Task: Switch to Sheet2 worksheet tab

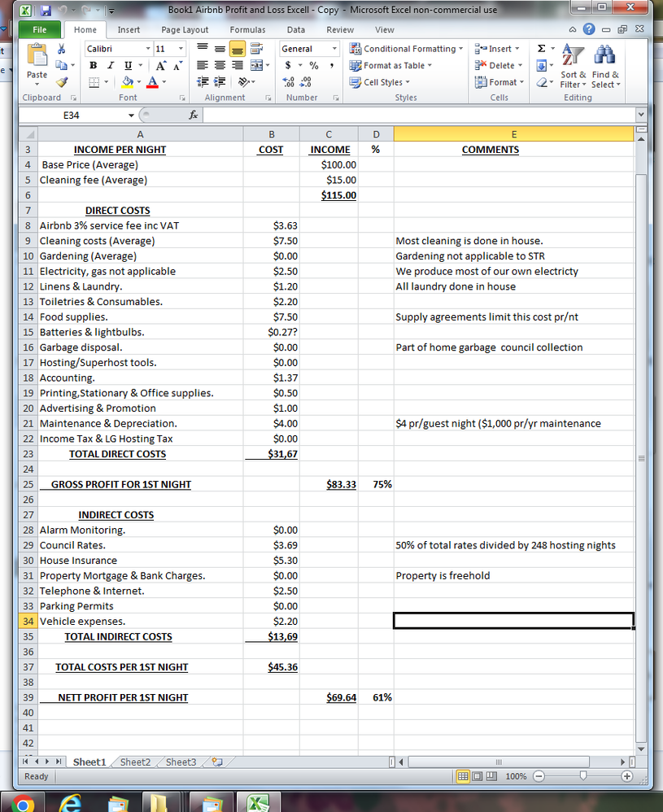Action: tap(136, 762)
